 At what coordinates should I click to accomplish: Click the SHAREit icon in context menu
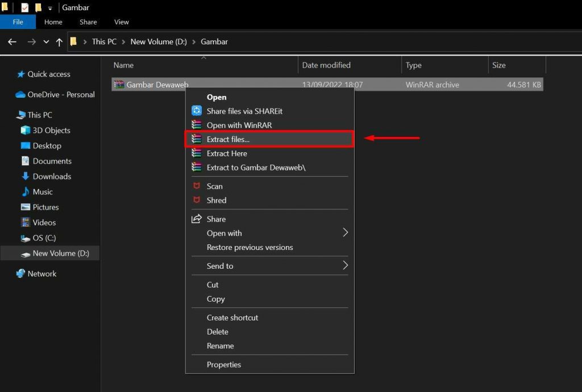click(x=197, y=111)
